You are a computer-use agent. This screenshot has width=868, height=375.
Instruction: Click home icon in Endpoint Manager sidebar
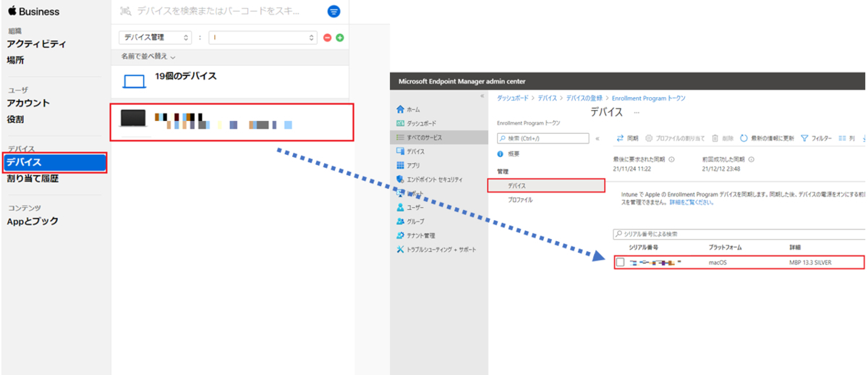(401, 109)
